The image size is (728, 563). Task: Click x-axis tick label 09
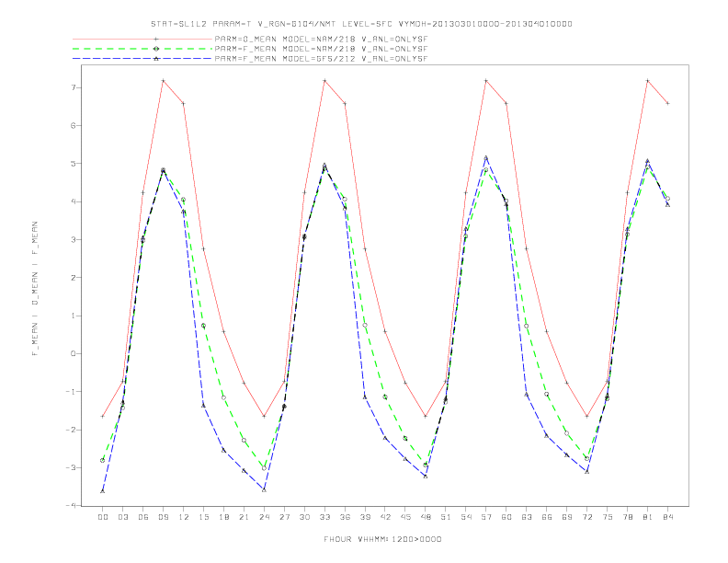[x=163, y=517]
